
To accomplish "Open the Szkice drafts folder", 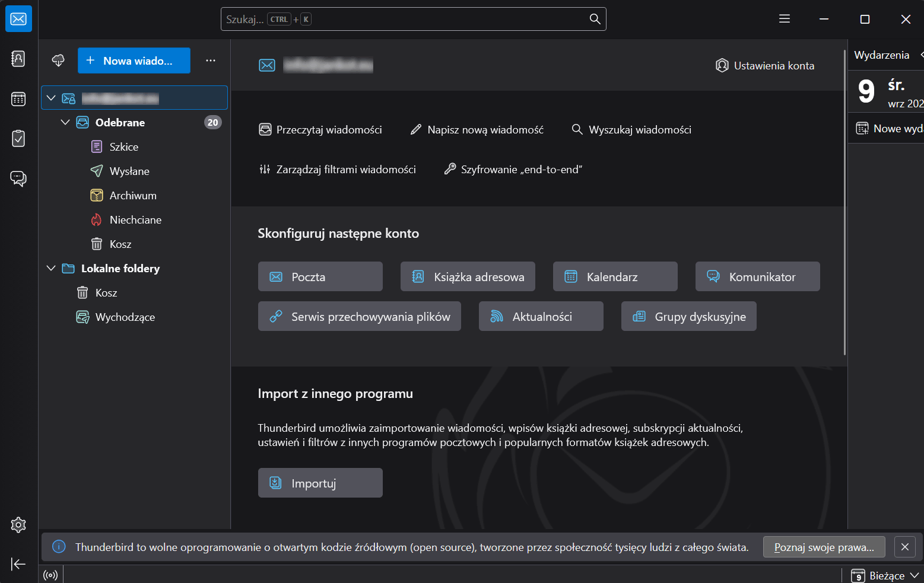I will click(135, 146).
